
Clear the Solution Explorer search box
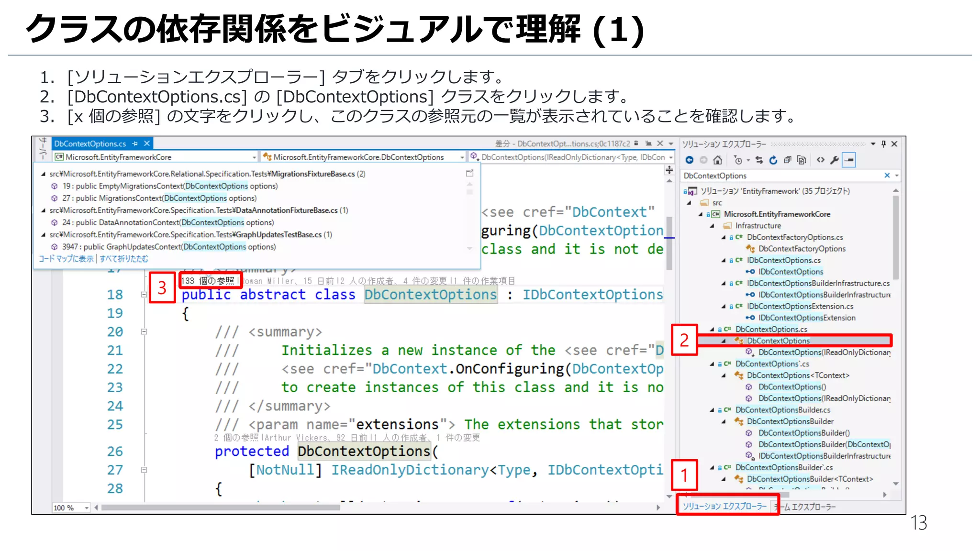pyautogui.click(x=887, y=176)
